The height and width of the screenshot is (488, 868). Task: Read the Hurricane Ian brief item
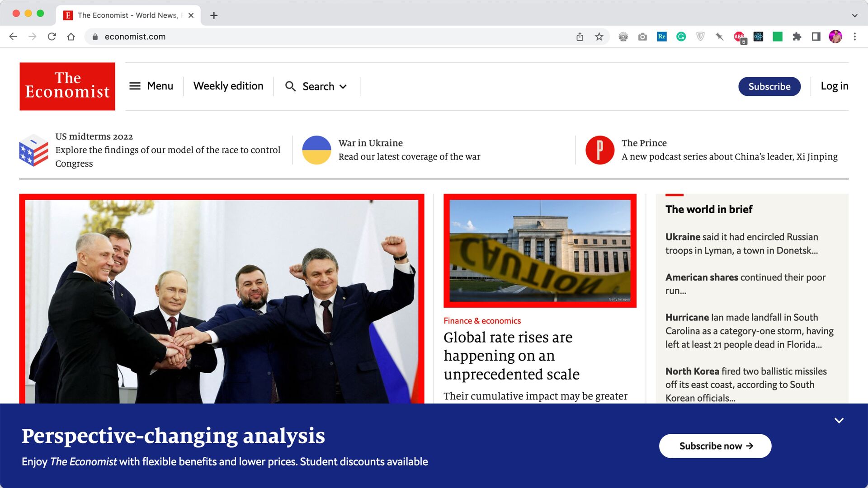coord(749,331)
